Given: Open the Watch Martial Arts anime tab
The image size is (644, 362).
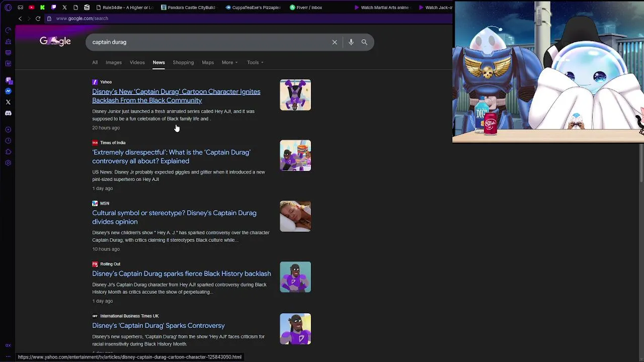Looking at the screenshot, I should (x=382, y=8).
